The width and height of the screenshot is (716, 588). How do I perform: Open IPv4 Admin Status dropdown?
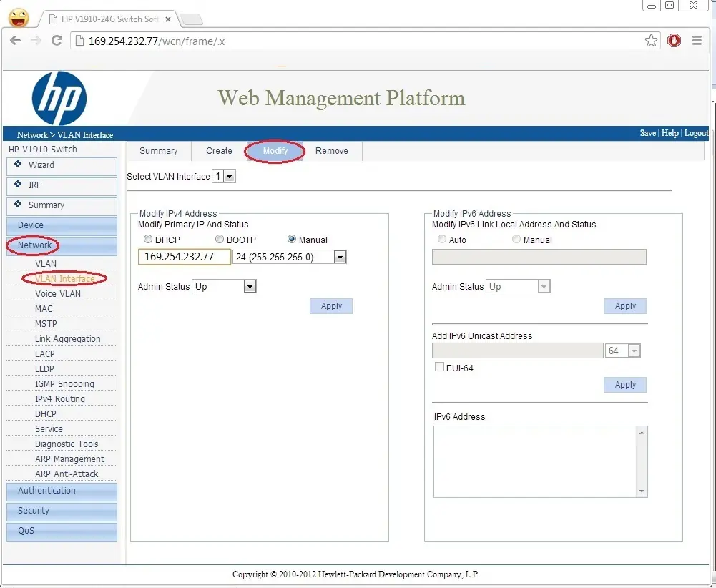coord(224,286)
